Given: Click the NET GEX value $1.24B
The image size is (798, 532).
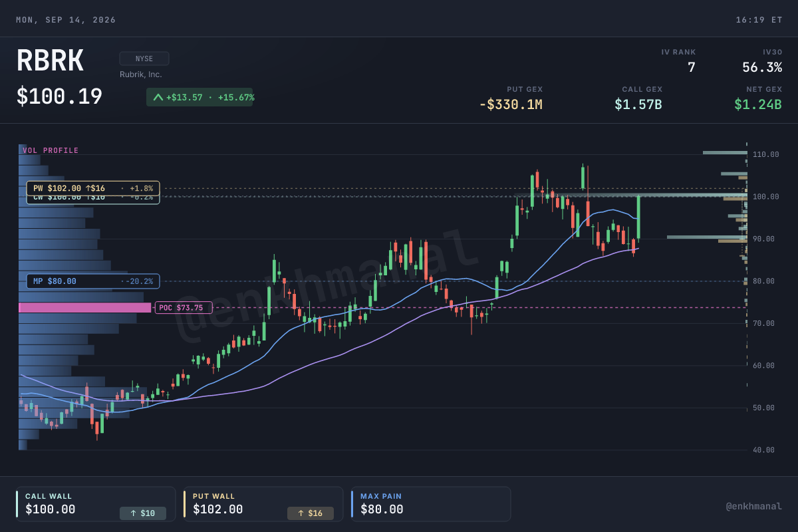Looking at the screenshot, I should [758, 104].
